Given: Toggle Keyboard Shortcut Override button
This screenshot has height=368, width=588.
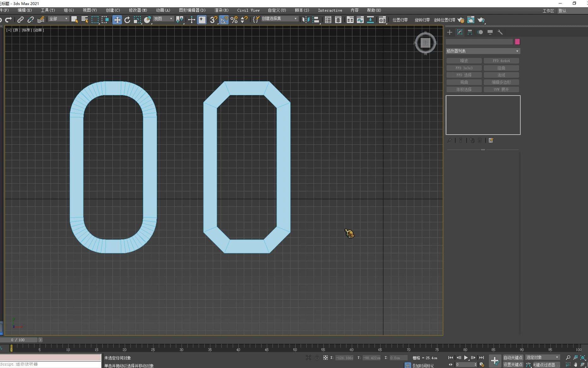Looking at the screenshot, I should click(202, 20).
